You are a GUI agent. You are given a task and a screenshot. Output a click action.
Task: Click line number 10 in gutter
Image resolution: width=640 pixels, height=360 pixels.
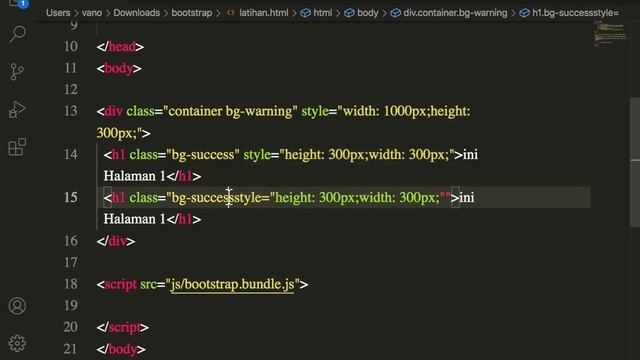(x=71, y=47)
